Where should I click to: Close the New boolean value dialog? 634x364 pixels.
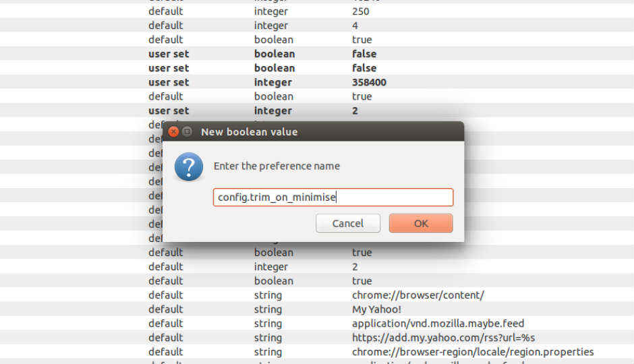click(x=173, y=131)
